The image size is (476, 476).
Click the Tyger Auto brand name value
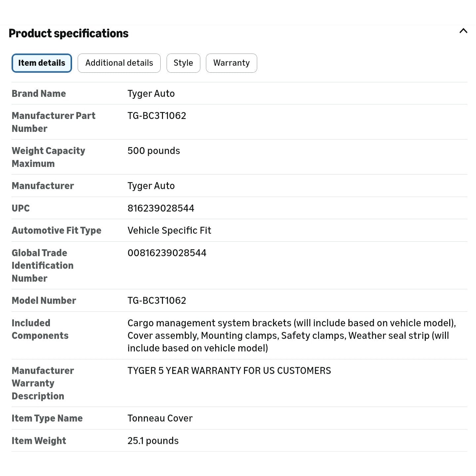pyautogui.click(x=151, y=94)
